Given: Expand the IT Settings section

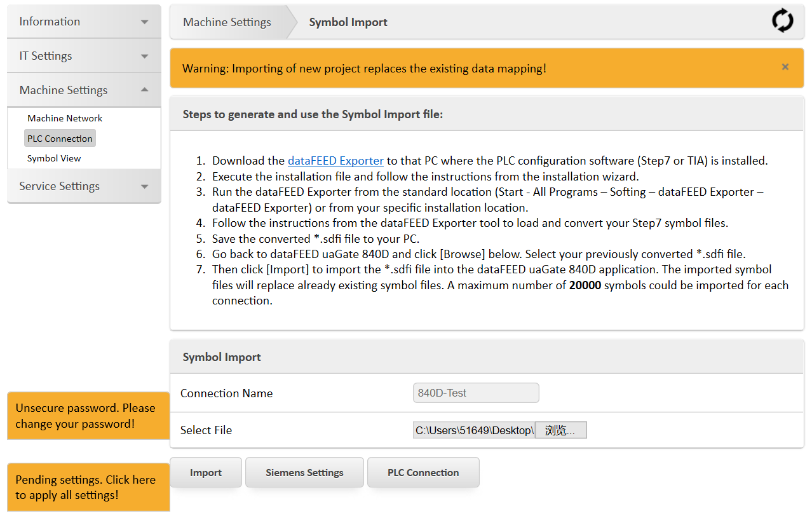Looking at the screenshot, I should [x=83, y=56].
